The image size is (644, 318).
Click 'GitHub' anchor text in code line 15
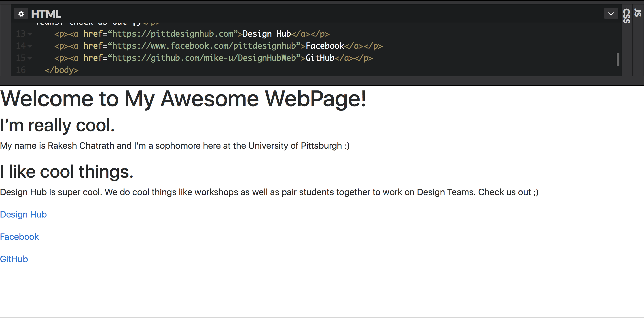coord(320,58)
